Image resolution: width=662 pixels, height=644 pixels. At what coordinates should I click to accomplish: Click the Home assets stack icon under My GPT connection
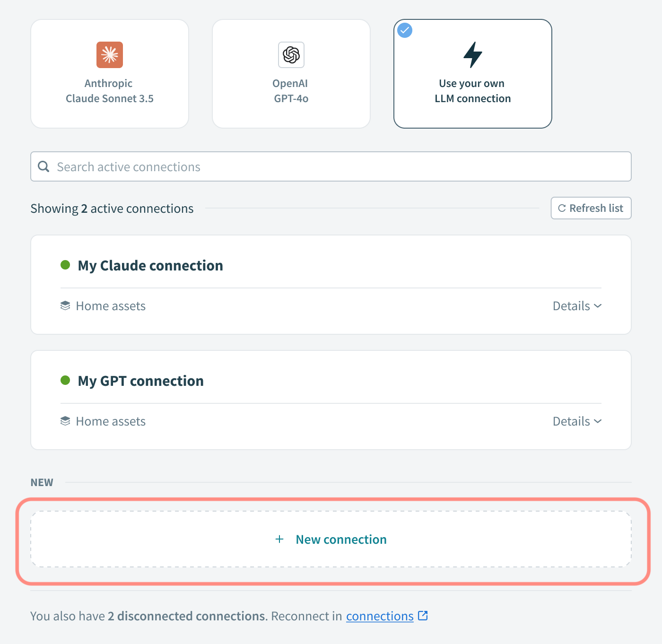coord(65,421)
